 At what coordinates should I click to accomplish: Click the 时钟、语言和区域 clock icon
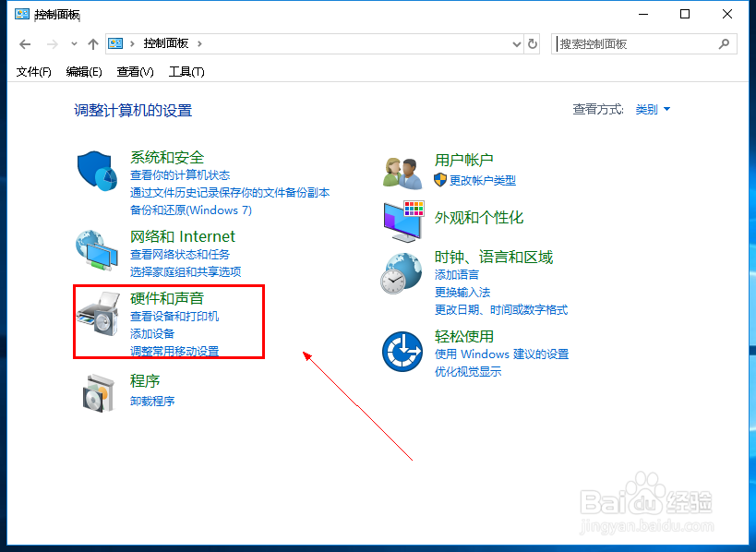click(402, 272)
